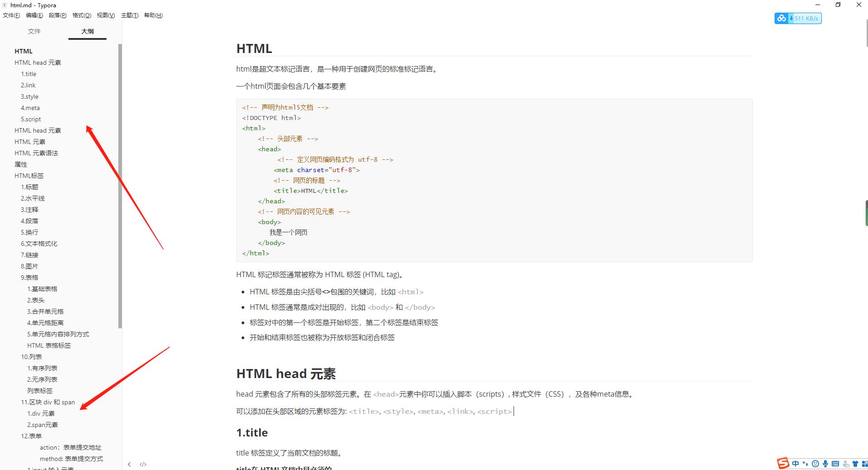Open the 文件(F) menu
This screenshot has height=470, width=868.
click(x=11, y=15)
